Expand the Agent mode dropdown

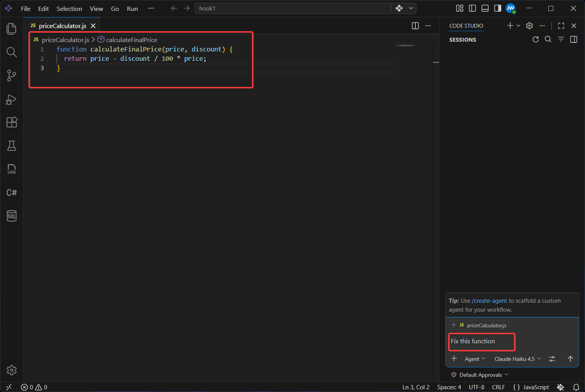(x=475, y=359)
